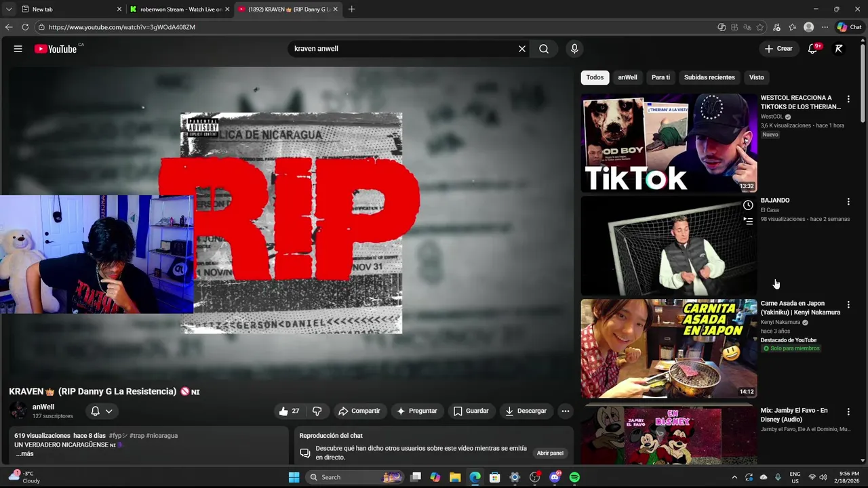Viewport: 868px width, 488px height.
Task: Click the Preguntar button
Action: [x=417, y=411]
